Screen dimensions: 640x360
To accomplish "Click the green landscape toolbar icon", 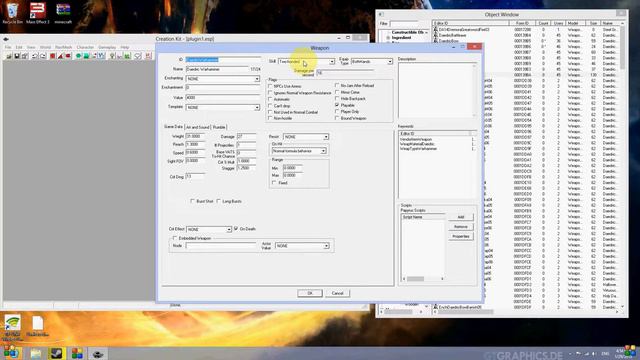I will pyautogui.click(x=127, y=56).
